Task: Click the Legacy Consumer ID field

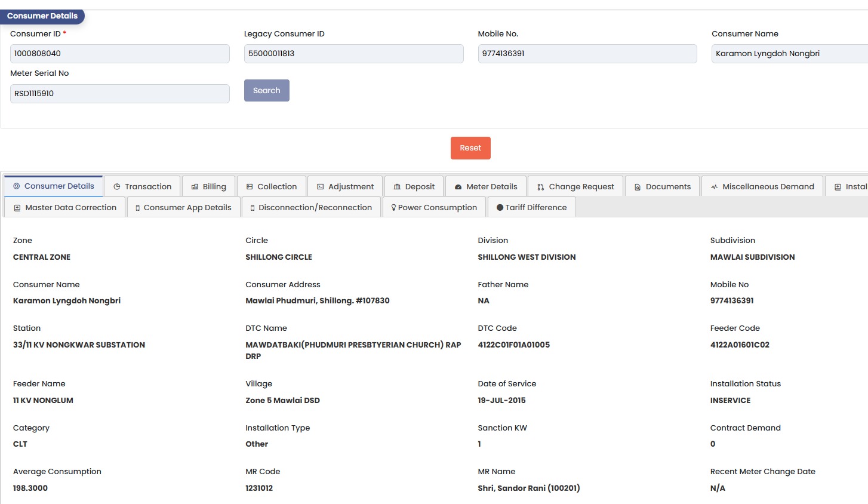Action: point(353,54)
